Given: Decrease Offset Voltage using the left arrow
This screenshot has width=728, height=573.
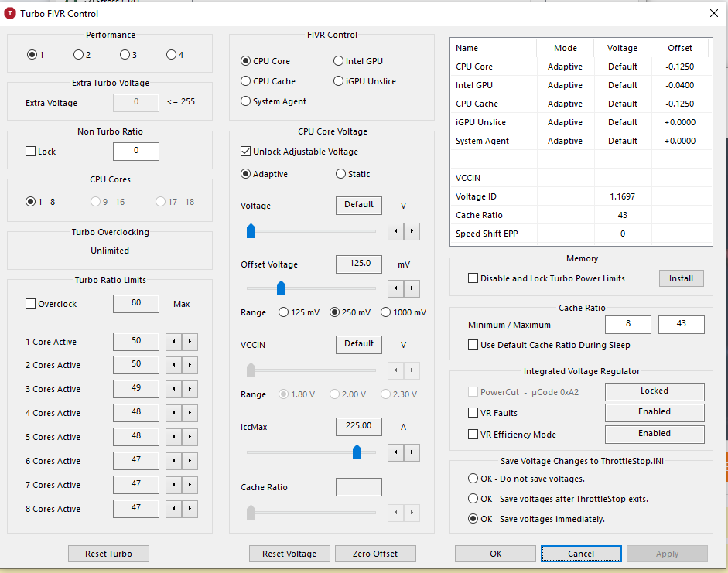Looking at the screenshot, I should [395, 288].
